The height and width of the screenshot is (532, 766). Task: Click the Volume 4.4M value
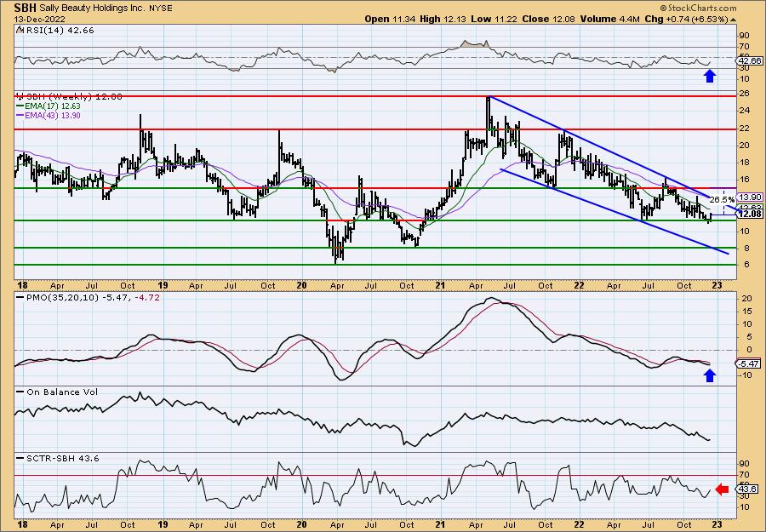[x=609, y=19]
